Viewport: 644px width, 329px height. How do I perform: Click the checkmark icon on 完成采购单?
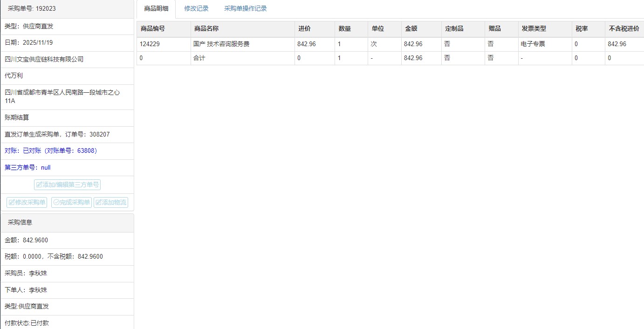point(56,203)
